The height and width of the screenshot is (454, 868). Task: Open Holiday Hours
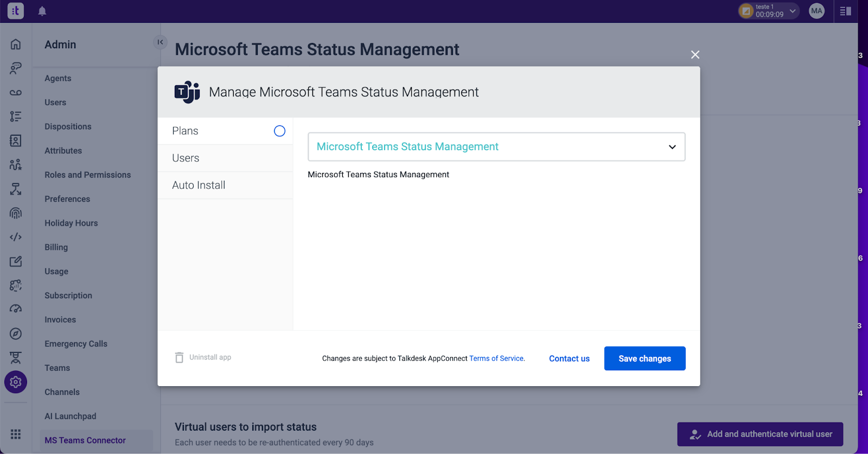coord(71,223)
